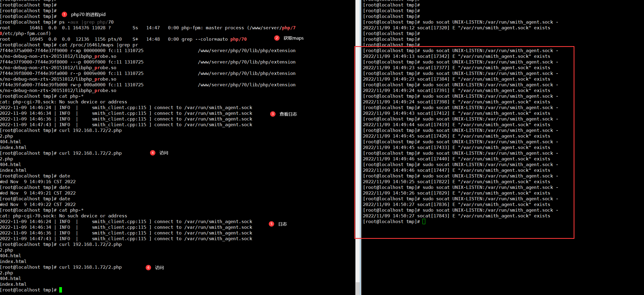
Task: Click the green block cursor in left terminal
Action: (x=60, y=290)
